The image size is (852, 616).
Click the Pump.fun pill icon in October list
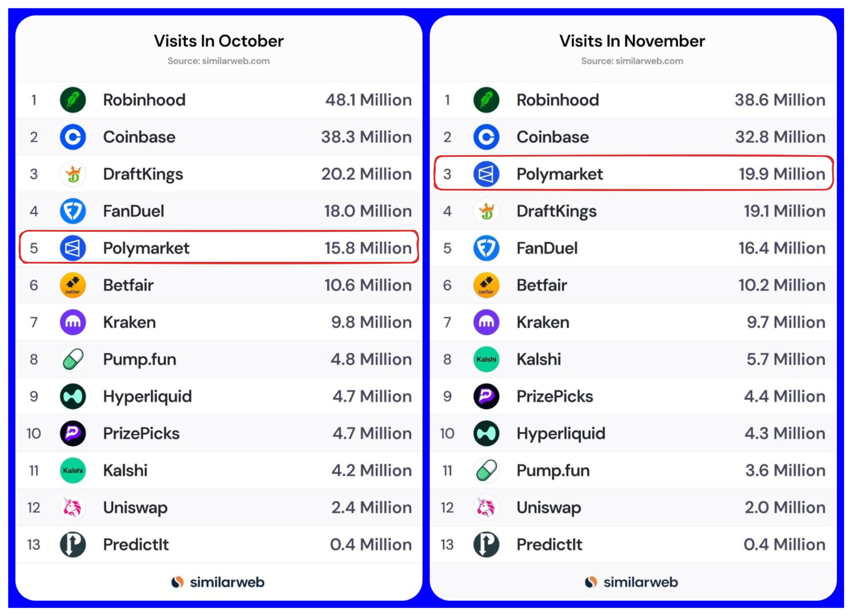[73, 359]
